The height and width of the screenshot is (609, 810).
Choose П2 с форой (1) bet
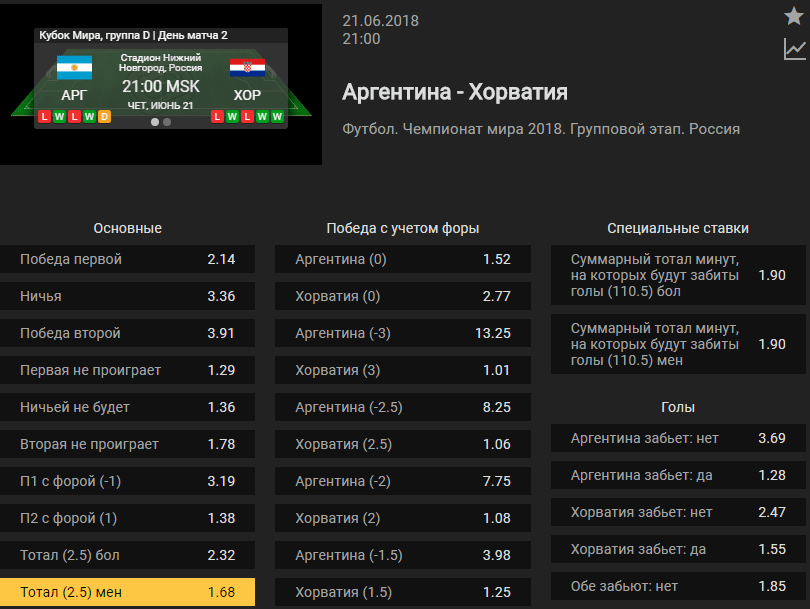(128, 518)
